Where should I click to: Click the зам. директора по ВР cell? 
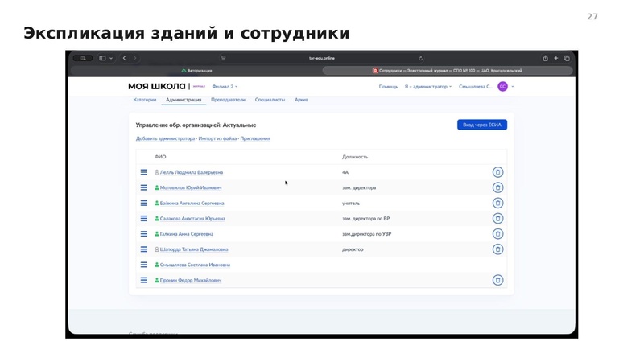366,218
